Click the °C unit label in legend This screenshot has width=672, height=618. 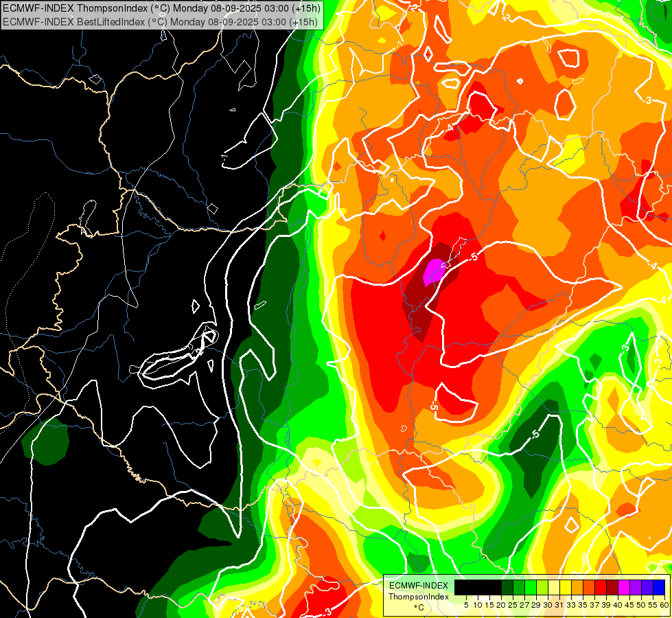click(419, 608)
